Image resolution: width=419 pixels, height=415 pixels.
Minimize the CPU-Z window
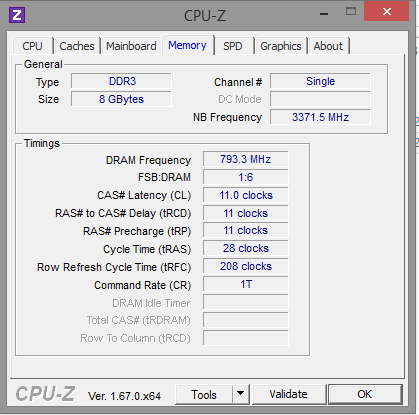(x=324, y=14)
